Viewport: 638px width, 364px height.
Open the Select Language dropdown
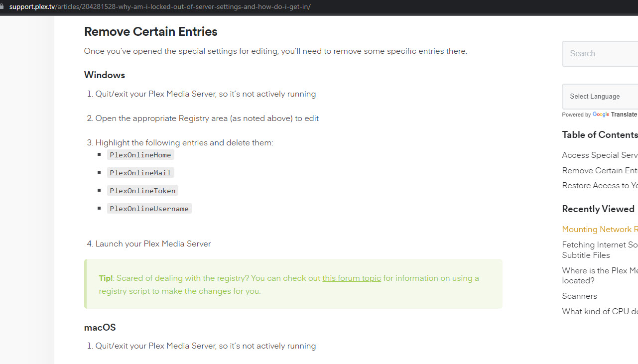point(600,97)
